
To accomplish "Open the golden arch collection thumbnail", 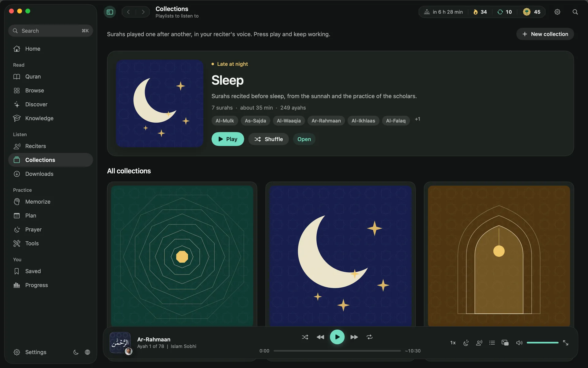I will click(x=499, y=256).
